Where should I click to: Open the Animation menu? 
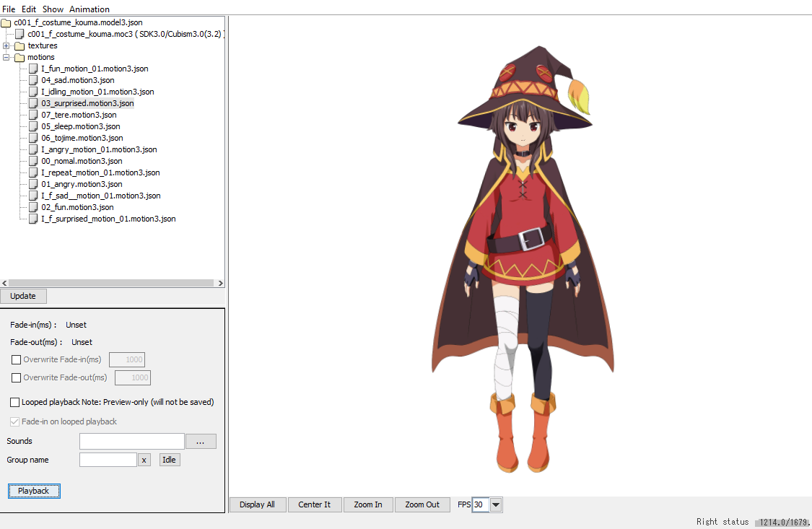point(90,9)
